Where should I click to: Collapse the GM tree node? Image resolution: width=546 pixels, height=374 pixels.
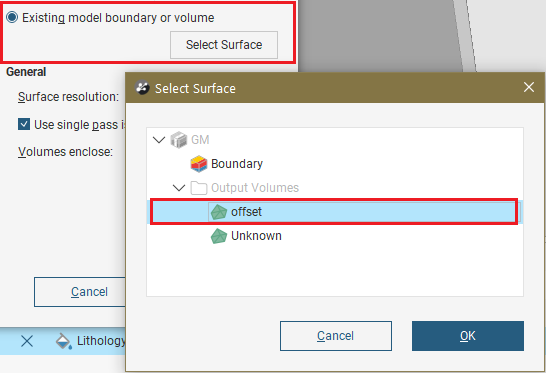pos(159,140)
